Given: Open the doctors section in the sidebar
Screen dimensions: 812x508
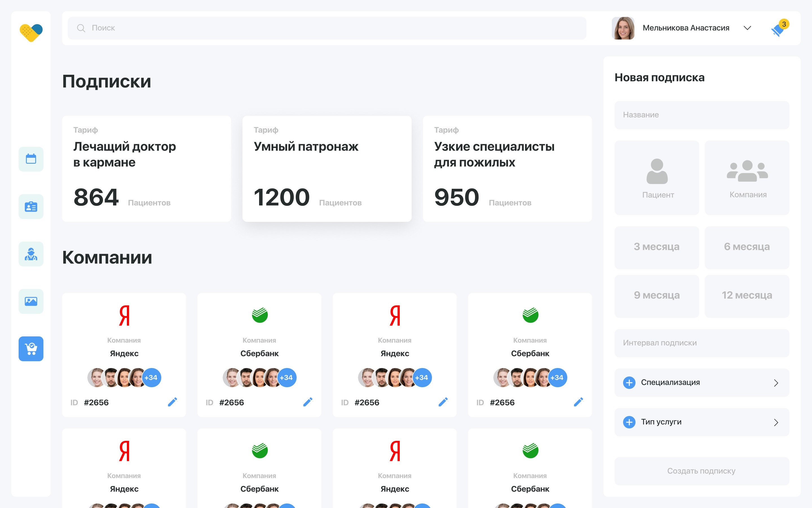Looking at the screenshot, I should [31, 254].
